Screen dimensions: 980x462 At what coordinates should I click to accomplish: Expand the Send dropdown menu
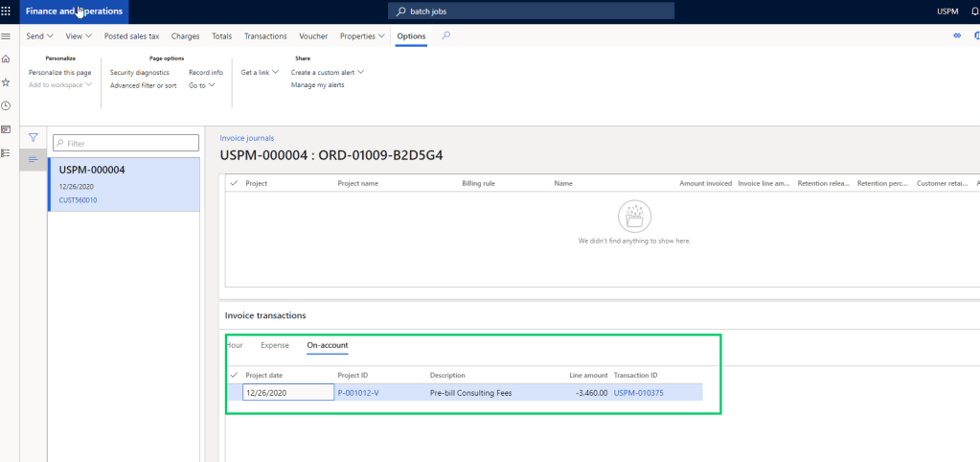coord(39,36)
